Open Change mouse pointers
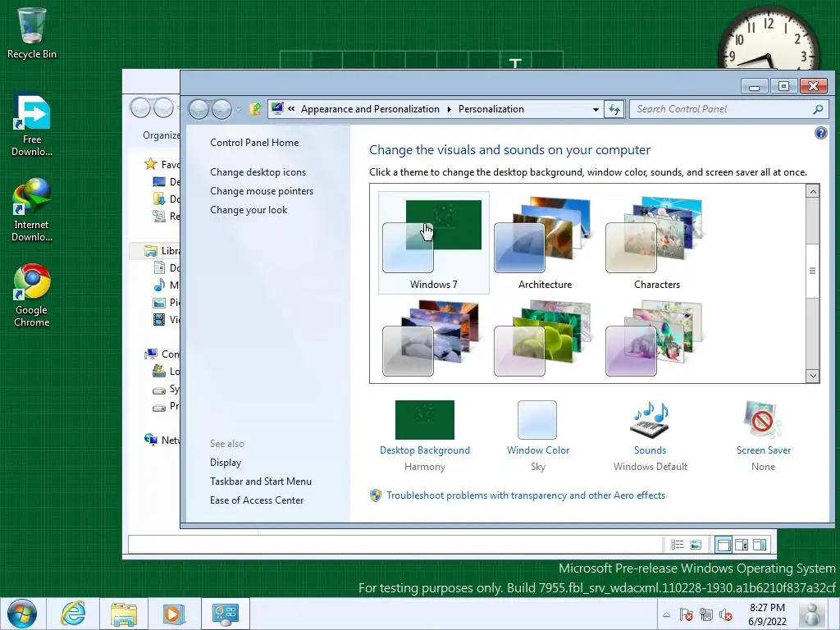The width and height of the screenshot is (840, 630). (262, 190)
